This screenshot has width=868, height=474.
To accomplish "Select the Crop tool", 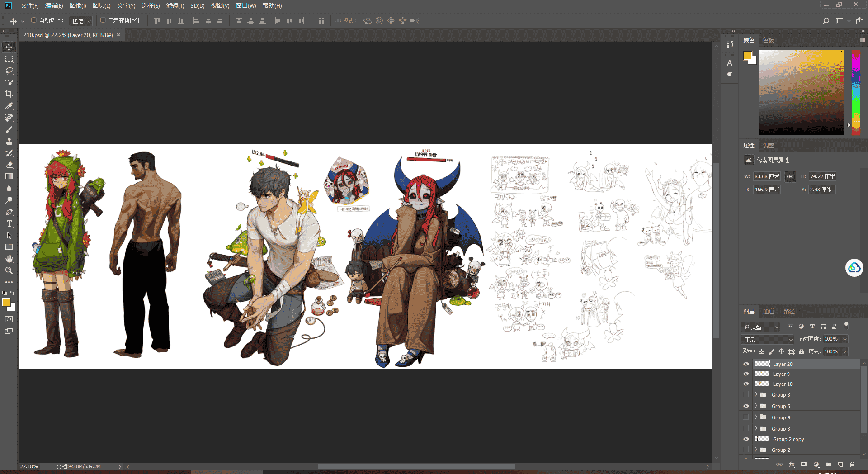I will coord(9,94).
